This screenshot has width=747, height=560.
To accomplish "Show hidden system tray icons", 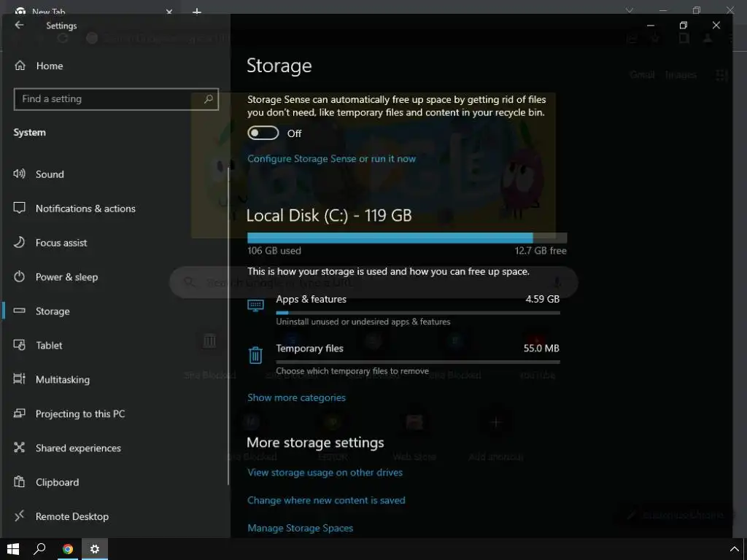I will [x=734, y=549].
